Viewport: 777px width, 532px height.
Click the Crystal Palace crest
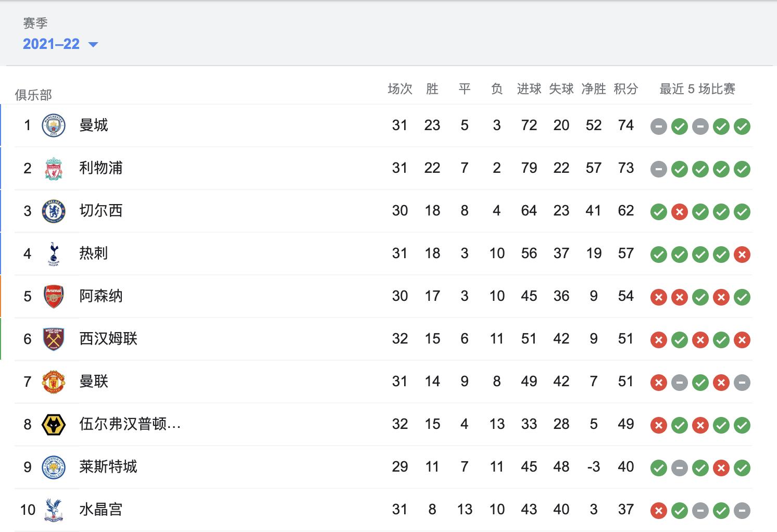pyautogui.click(x=54, y=510)
